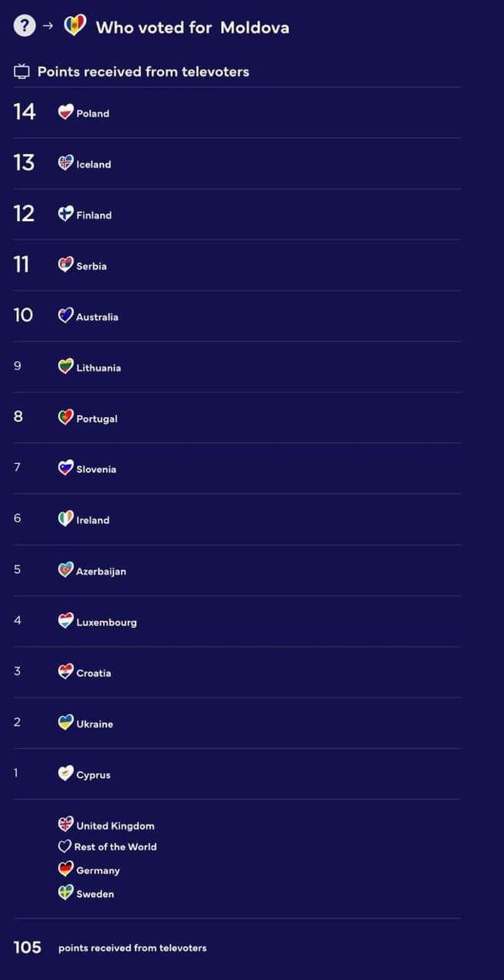
Task: Click the question mark help icon
Action: tap(25, 26)
